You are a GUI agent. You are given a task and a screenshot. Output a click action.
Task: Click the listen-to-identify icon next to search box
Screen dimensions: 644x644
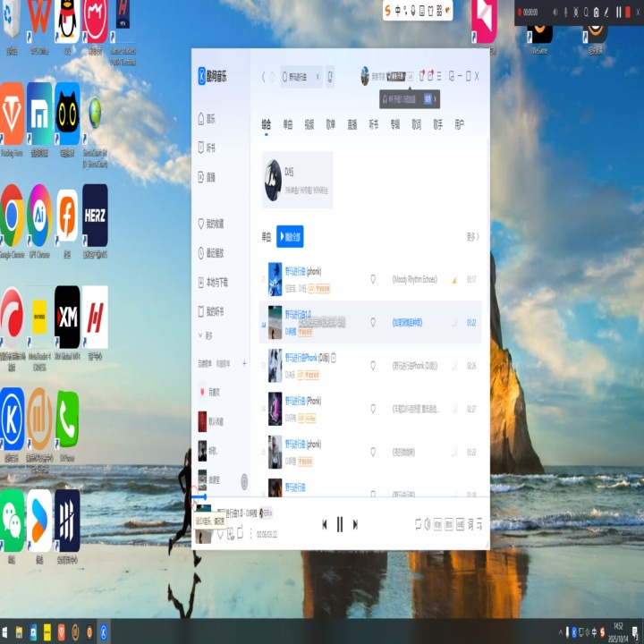pyautogui.click(x=330, y=76)
